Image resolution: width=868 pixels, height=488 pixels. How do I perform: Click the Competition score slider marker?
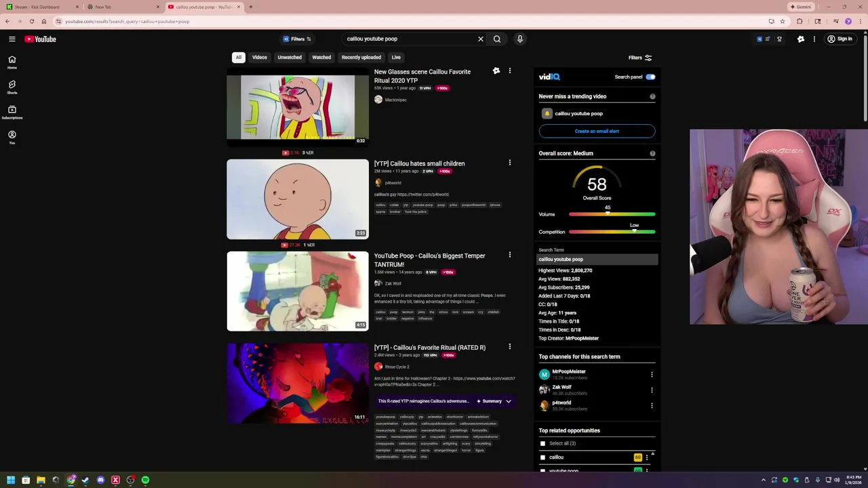[x=635, y=231]
